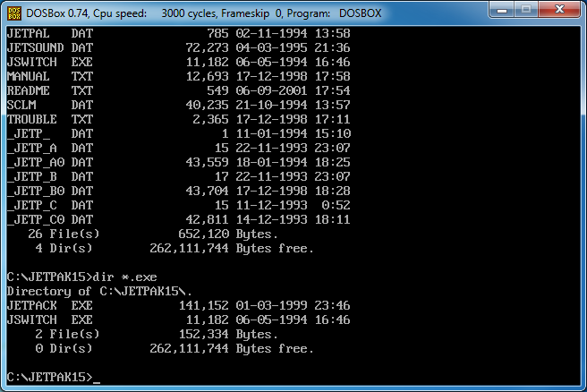
Task: Click the JETPAL DAT file line
Action: pyautogui.click(x=159, y=33)
